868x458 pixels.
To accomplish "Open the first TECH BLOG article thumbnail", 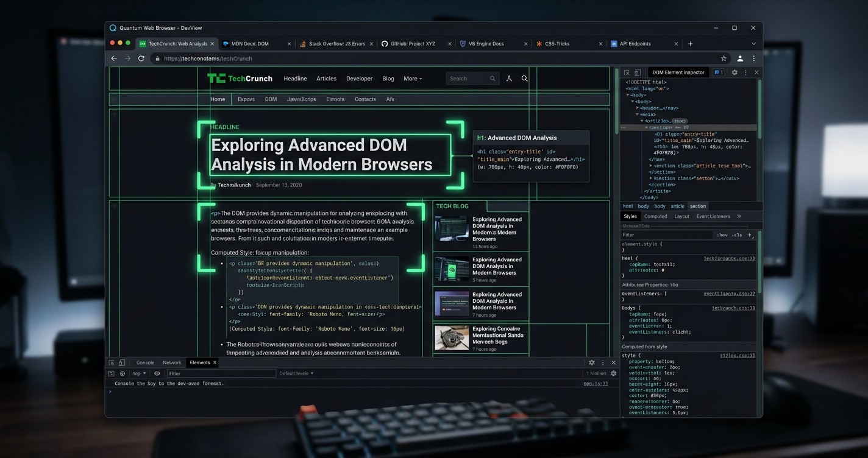I will point(452,229).
